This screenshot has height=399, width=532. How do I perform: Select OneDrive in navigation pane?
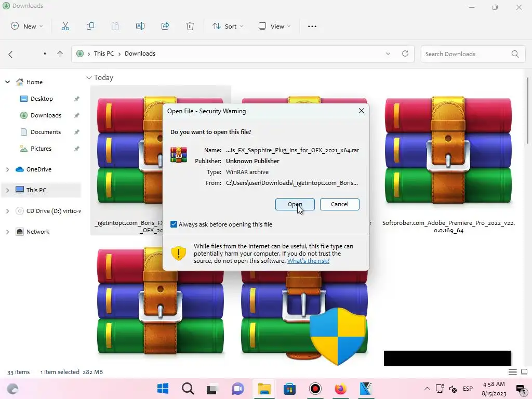pyautogui.click(x=38, y=169)
